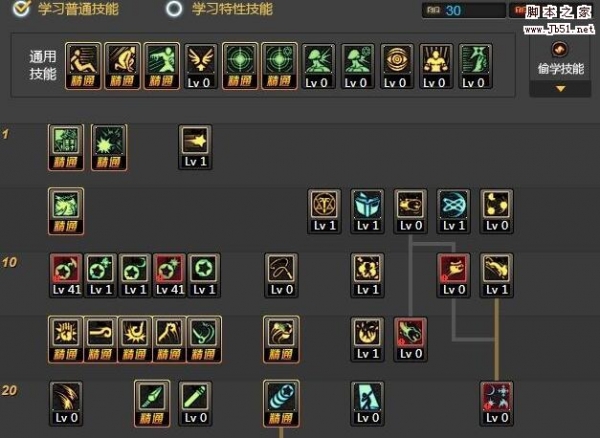Image resolution: width=600 pixels, height=438 pixels.
Task: Click the blue atom swirl Lv 1 skill
Action: [453, 211]
